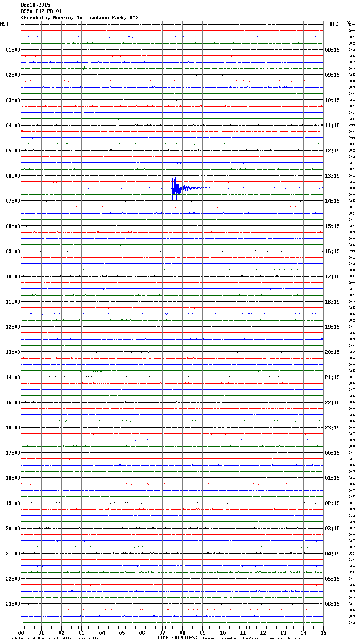Click the UTC time label "22:15"
Image resolution: width=357 pixels, height=644 pixels.
click(x=332, y=403)
